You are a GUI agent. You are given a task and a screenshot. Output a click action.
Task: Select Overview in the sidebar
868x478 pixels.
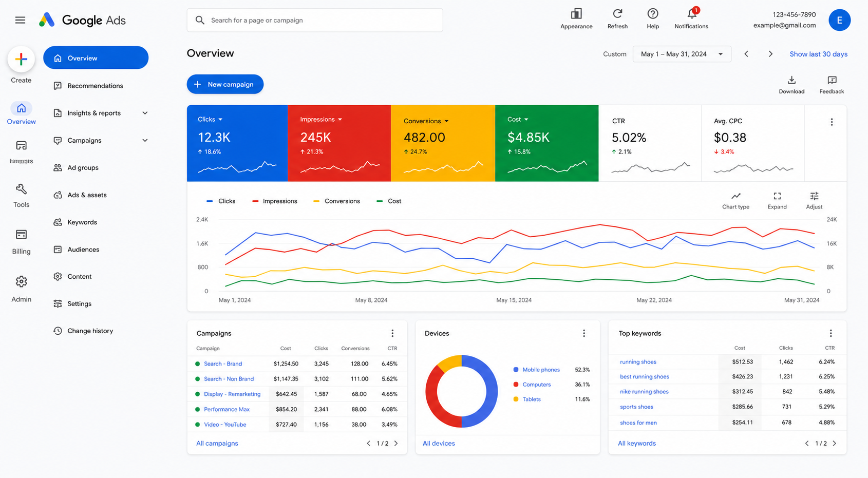(x=96, y=58)
